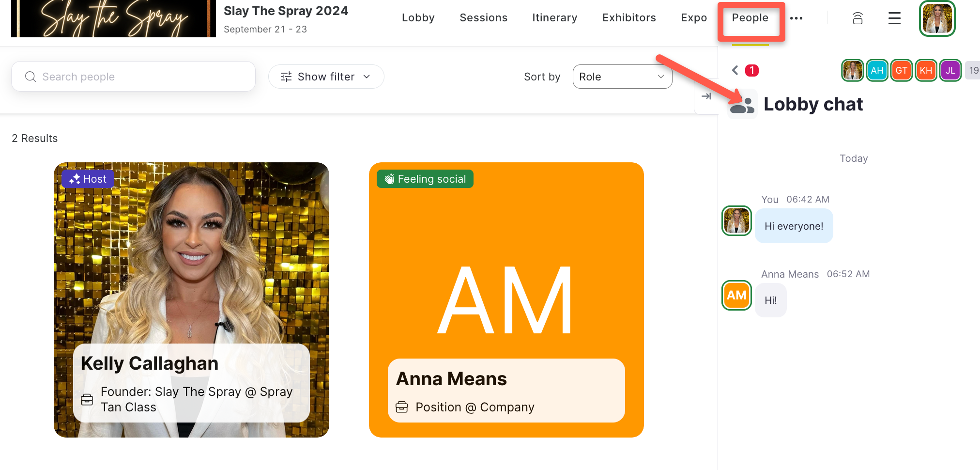Click the Lobby chat heading
The image size is (980, 470).
pyautogui.click(x=813, y=104)
